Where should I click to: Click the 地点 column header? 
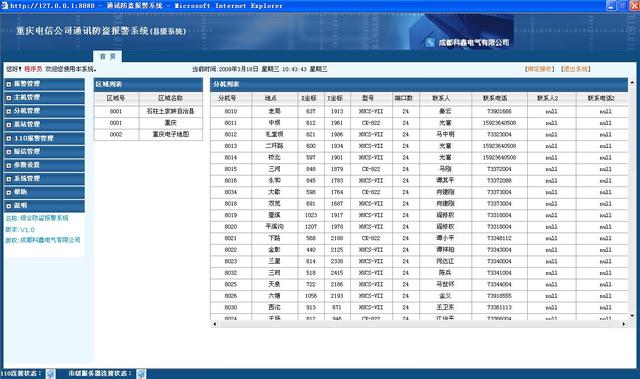pos(275,98)
